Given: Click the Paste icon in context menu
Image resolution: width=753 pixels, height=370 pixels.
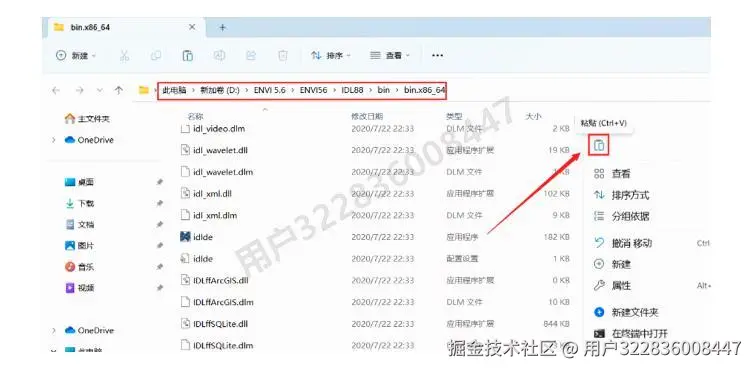Looking at the screenshot, I should 599,146.
